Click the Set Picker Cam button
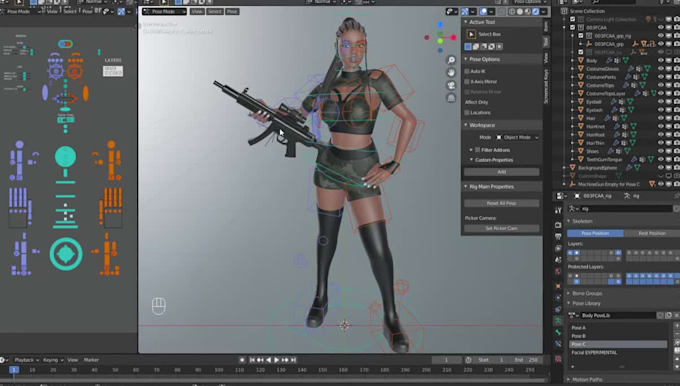 click(x=502, y=229)
